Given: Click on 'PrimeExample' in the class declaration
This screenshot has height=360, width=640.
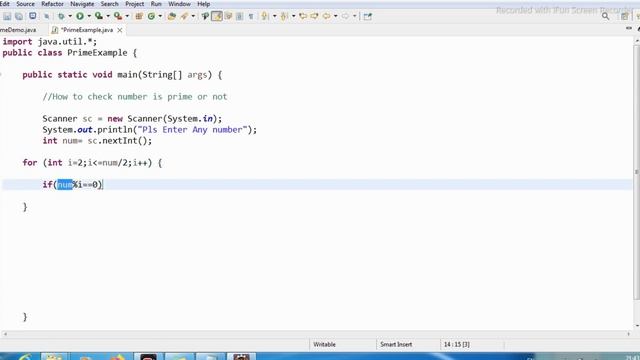Looking at the screenshot, I should coord(97,53).
